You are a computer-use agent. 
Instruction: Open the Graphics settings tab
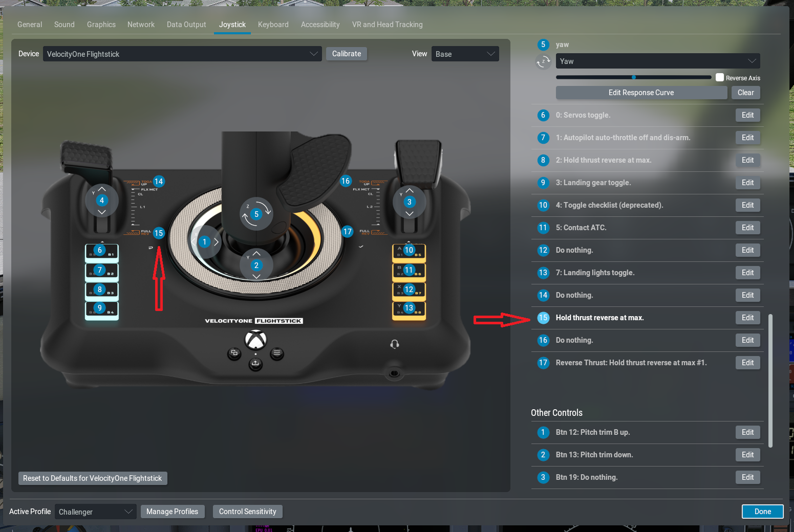pos(101,25)
